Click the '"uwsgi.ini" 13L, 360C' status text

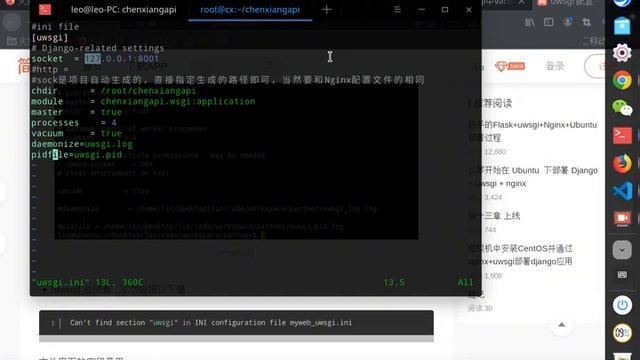[87, 282]
